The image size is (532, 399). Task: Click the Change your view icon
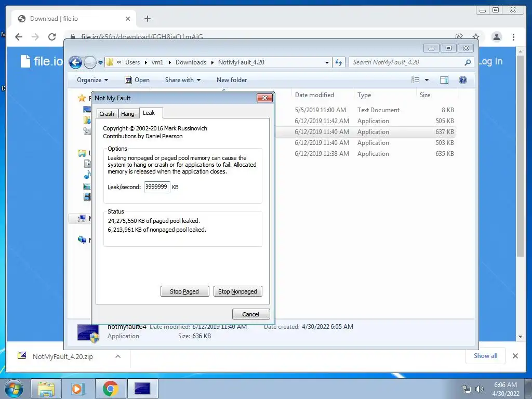tap(416, 80)
